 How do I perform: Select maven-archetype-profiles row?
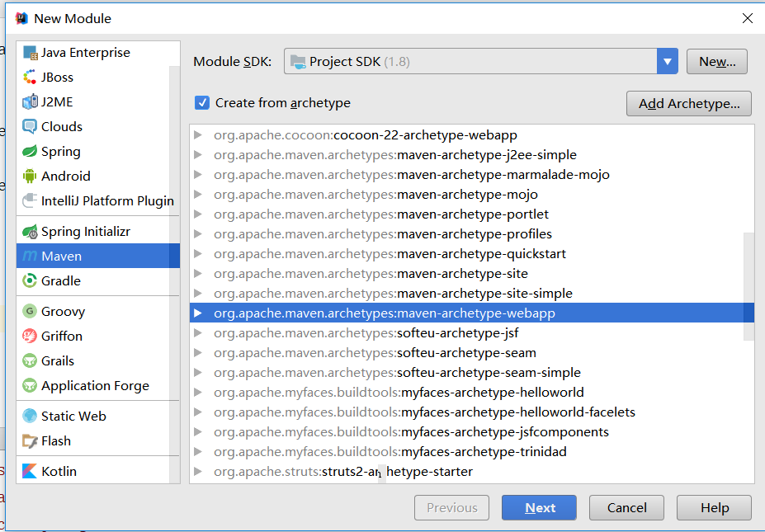point(472,234)
